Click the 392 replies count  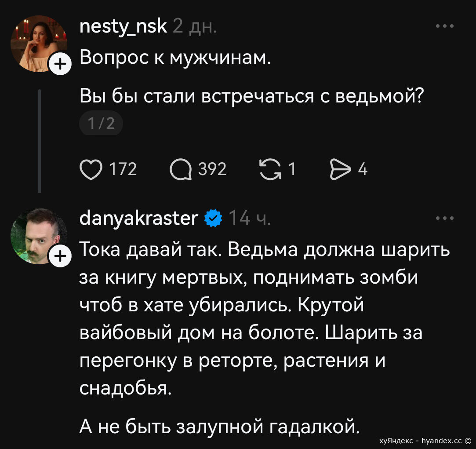point(212,169)
